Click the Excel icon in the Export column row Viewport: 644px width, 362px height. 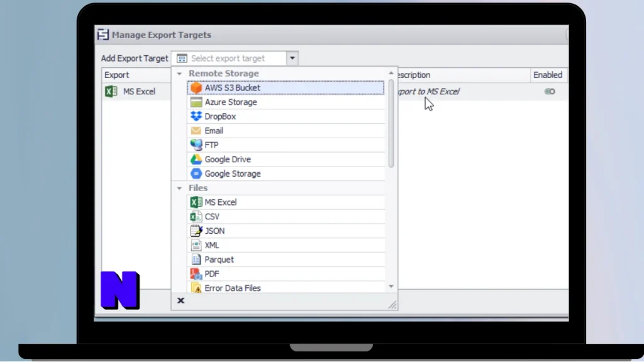111,91
